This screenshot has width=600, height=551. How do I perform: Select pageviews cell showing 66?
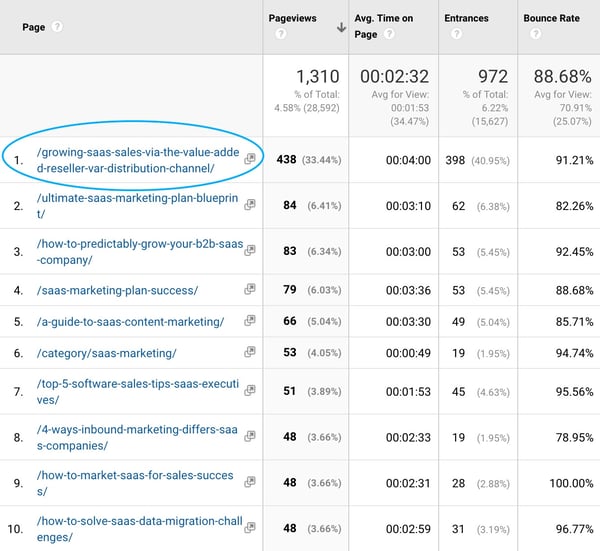click(290, 321)
